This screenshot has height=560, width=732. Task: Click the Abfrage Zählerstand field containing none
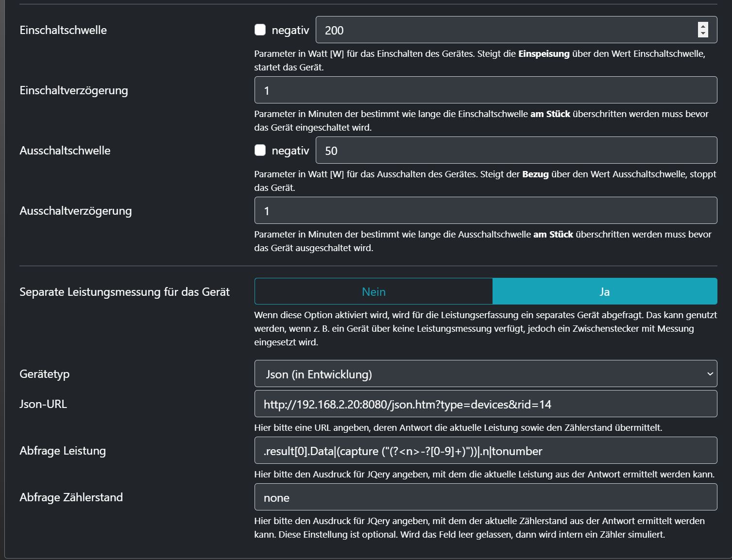[x=486, y=497]
